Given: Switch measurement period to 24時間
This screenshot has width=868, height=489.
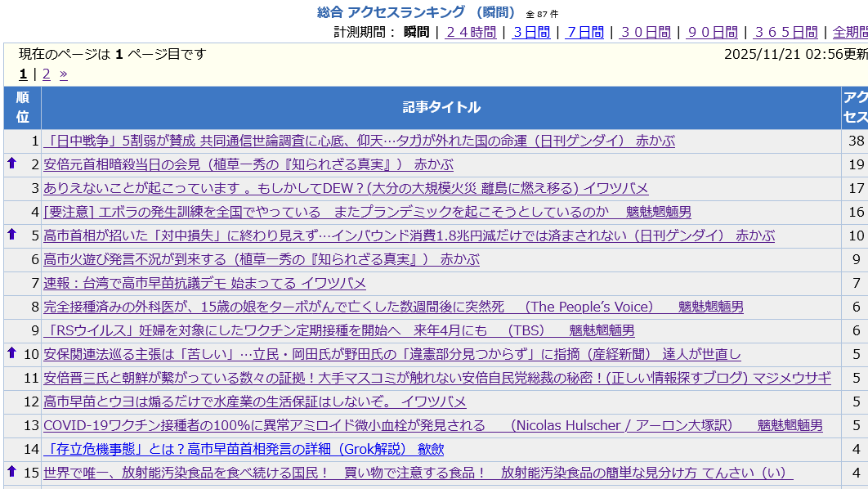Looking at the screenshot, I should point(470,32).
